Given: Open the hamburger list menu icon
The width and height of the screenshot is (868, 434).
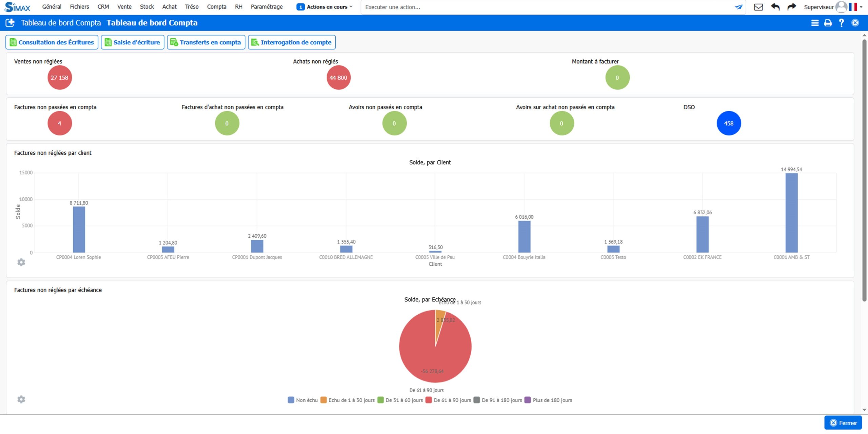Looking at the screenshot, I should pos(815,23).
